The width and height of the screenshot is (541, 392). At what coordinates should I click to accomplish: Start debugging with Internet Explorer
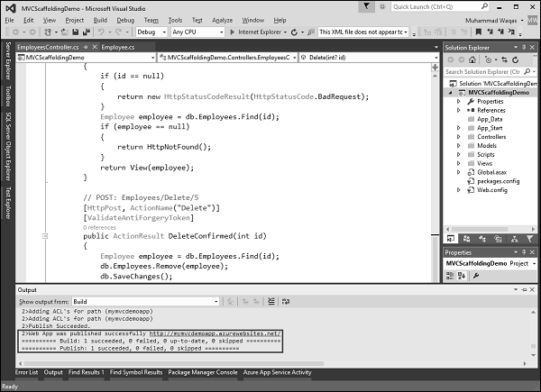tap(256, 32)
